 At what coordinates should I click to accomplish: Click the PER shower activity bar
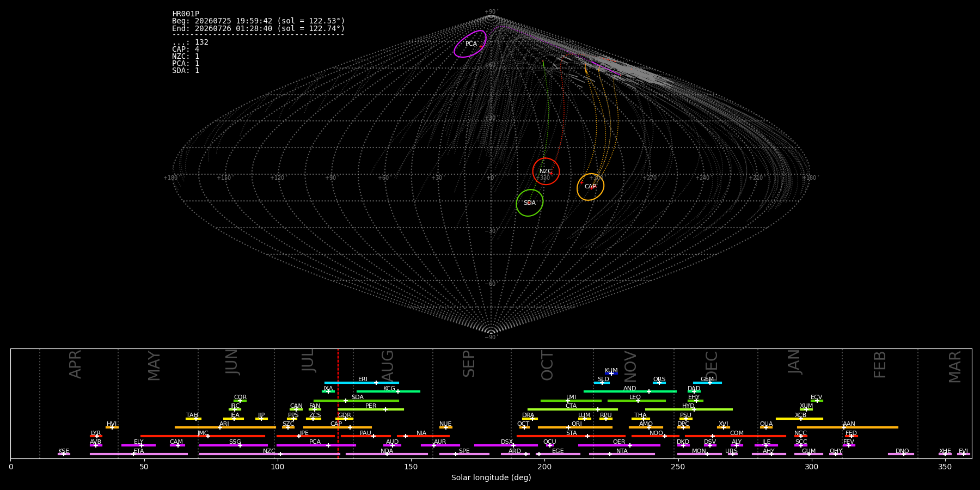[371, 409]
